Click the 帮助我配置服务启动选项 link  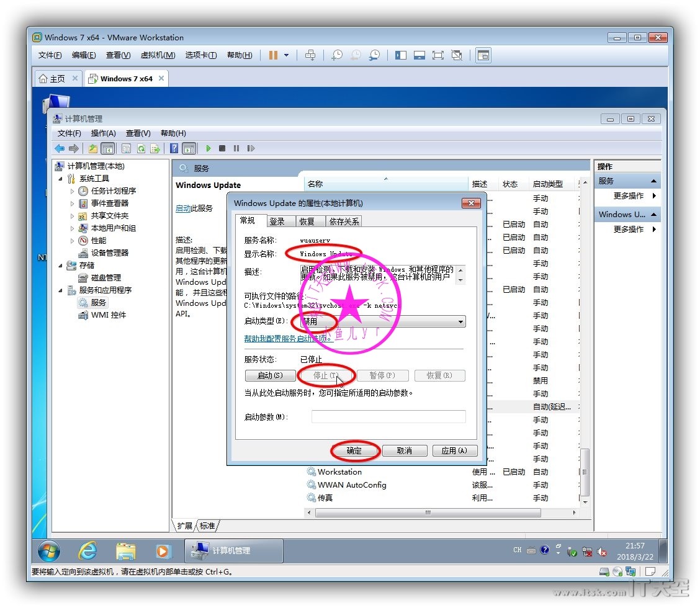(289, 339)
